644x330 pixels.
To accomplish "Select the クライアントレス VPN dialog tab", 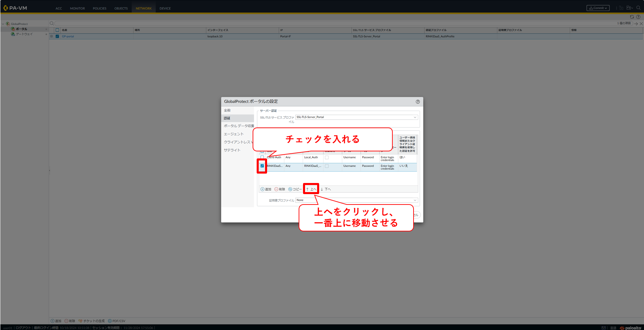I will [x=238, y=142].
